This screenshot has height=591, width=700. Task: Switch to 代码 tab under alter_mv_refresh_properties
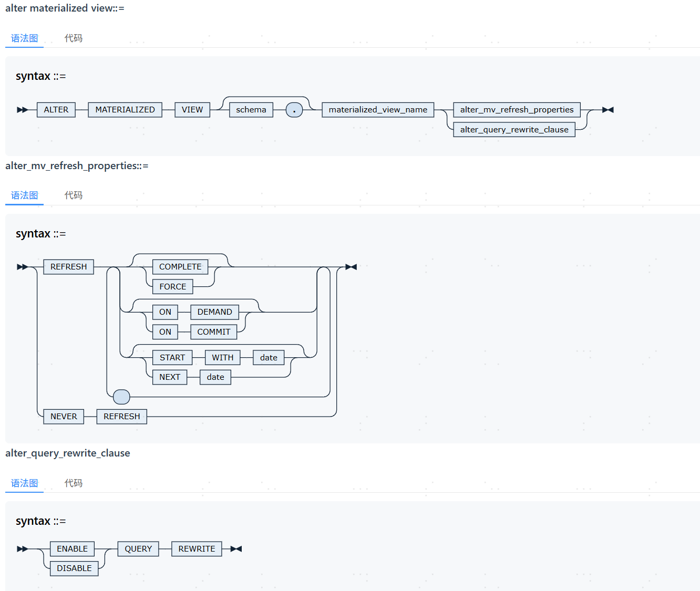pyautogui.click(x=74, y=195)
